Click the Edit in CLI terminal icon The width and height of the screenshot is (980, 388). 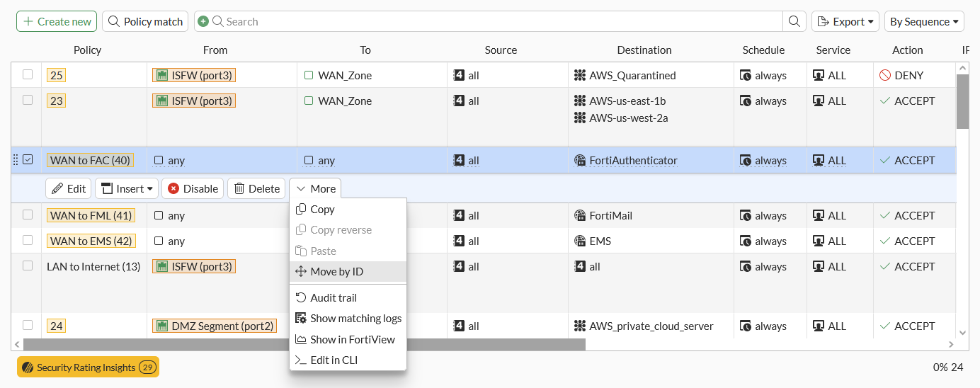coord(300,360)
